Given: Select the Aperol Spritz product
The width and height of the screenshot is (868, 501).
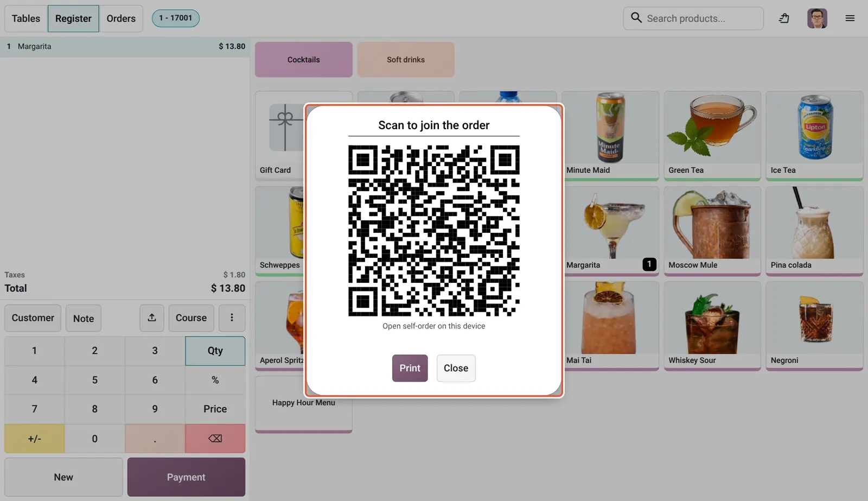Looking at the screenshot, I should pyautogui.click(x=279, y=326).
